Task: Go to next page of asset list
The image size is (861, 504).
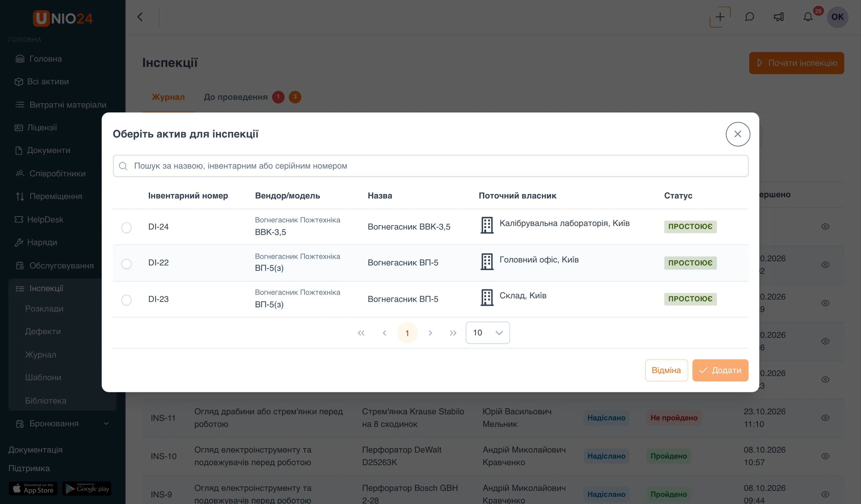Action: (x=430, y=333)
